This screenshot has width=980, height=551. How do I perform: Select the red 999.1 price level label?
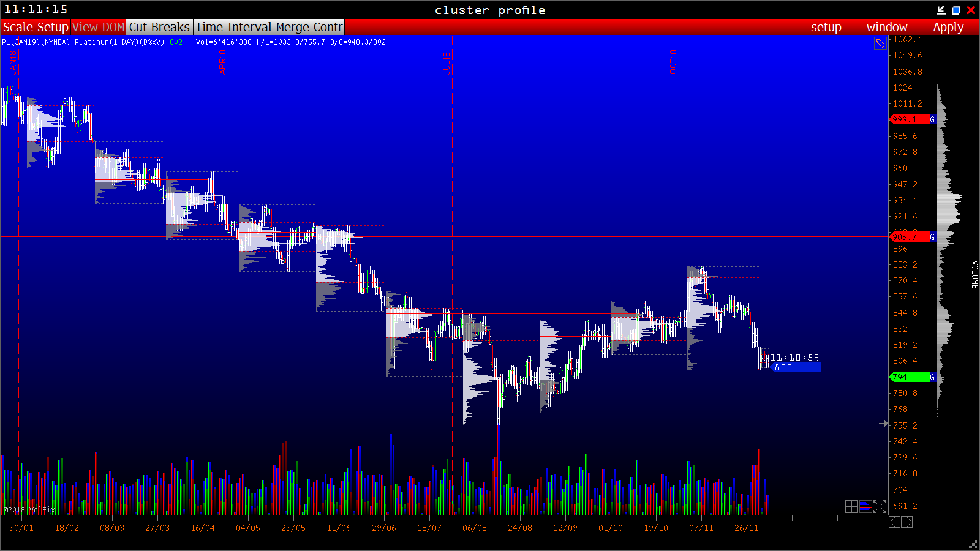(x=910, y=119)
